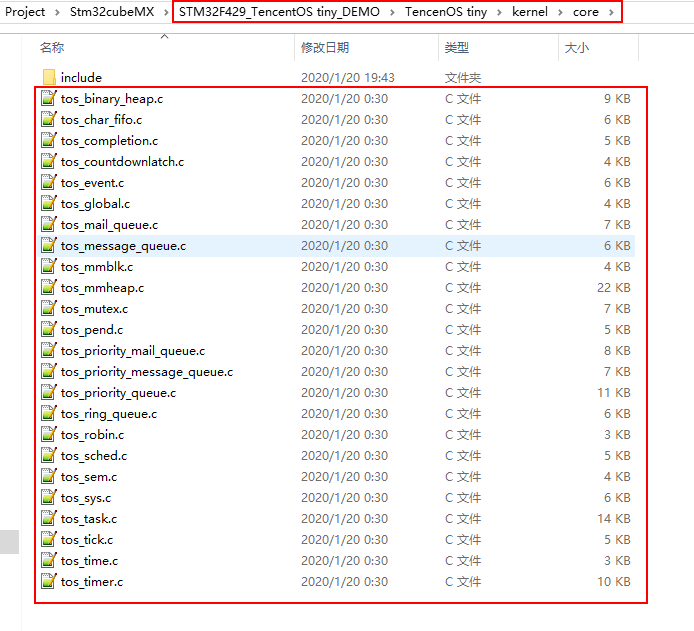Go to STM32F429_TencentOS tiny_DEMO breadcrumb
The image size is (694, 631).
(x=279, y=12)
